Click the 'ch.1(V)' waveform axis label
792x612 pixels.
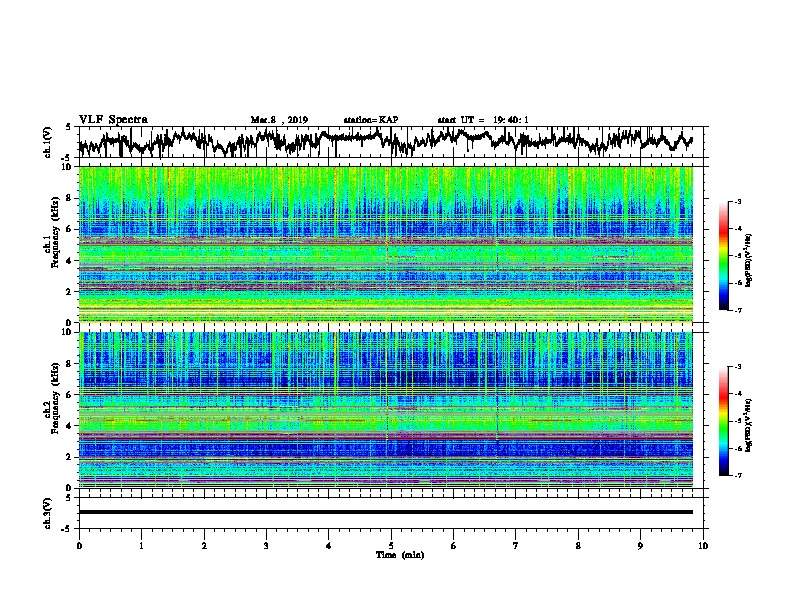tap(48, 142)
